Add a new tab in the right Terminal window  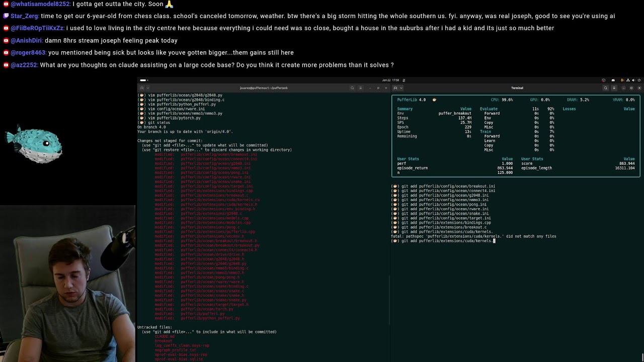tap(395, 88)
